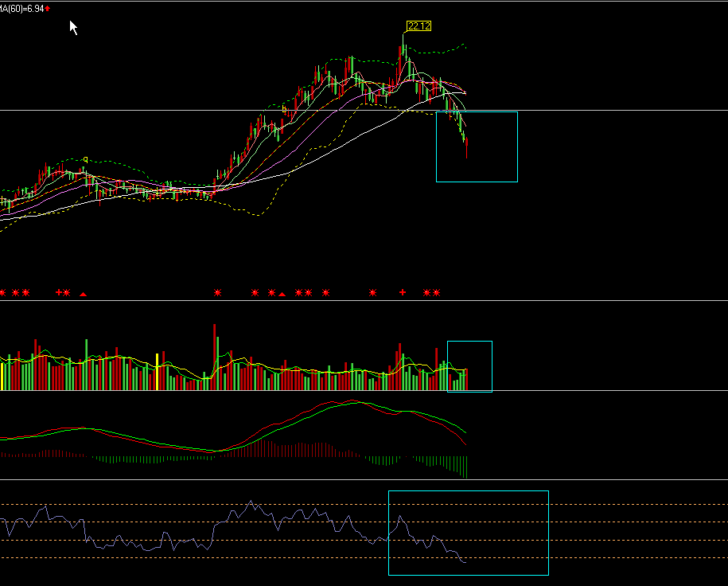The image size is (728, 586).
Task: Select the tallest red volume bar
Action: coord(215,357)
